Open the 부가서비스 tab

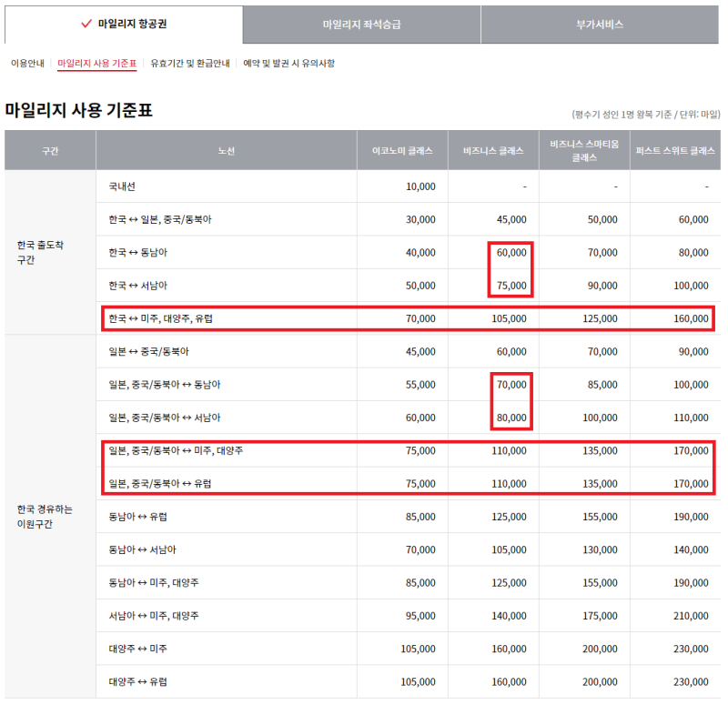(x=600, y=25)
